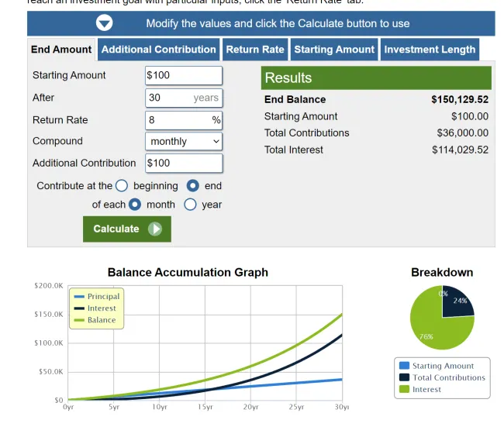Screen dimensions: 504x427
Task: Switch to the Additional Contribution tab
Action: (x=159, y=50)
